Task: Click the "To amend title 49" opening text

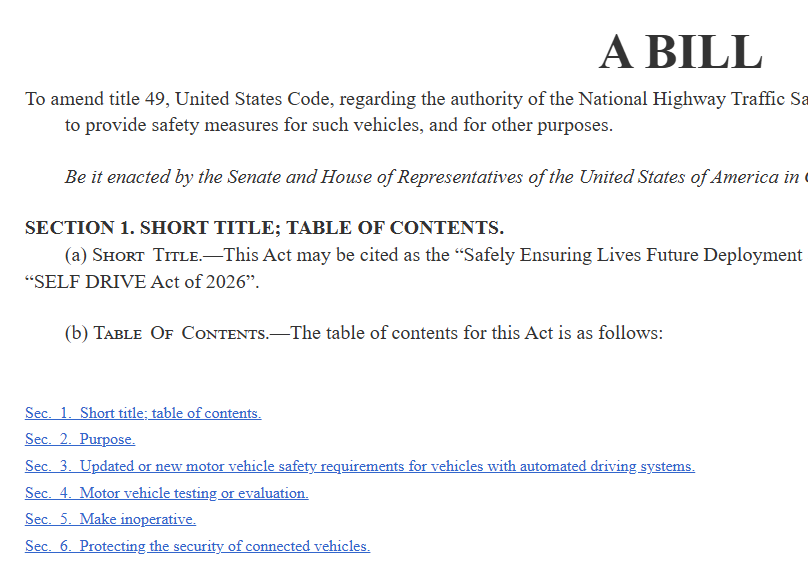Action: pyautogui.click(x=98, y=99)
